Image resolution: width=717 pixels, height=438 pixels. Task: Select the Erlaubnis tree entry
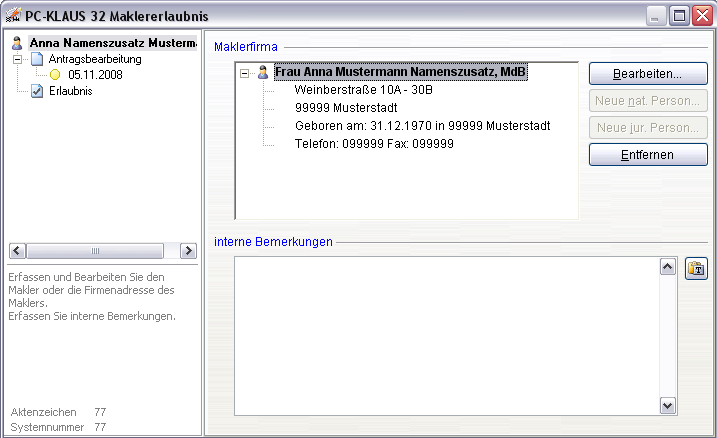point(70,91)
